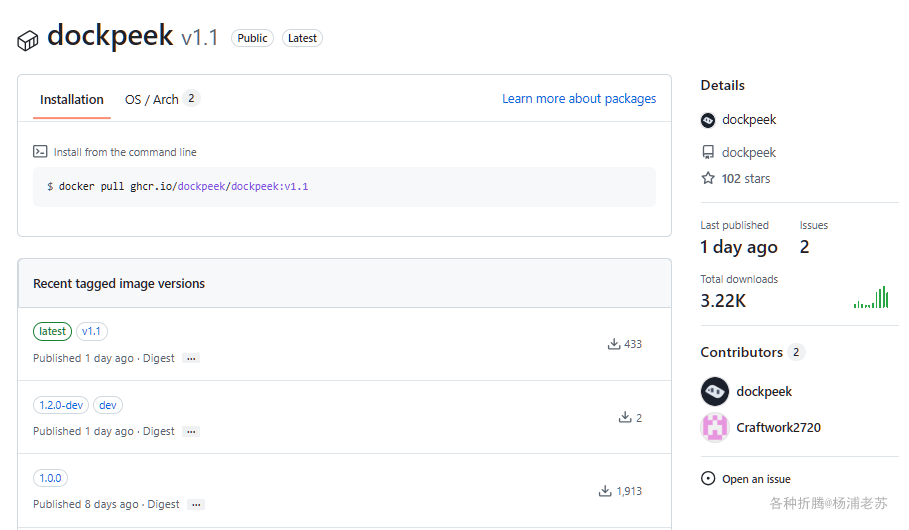This screenshot has height=530, width=909.
Task: Click the green latest tag badge
Action: (52, 331)
